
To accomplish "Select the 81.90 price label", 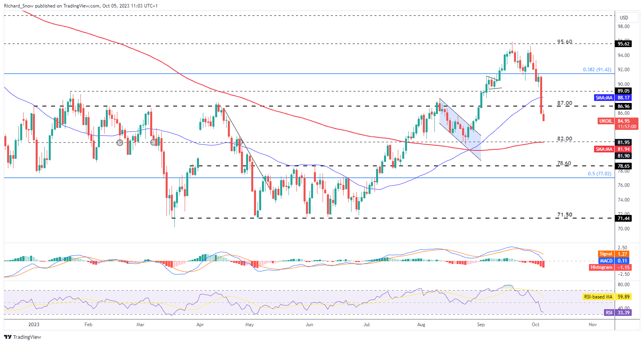I will (x=624, y=156).
